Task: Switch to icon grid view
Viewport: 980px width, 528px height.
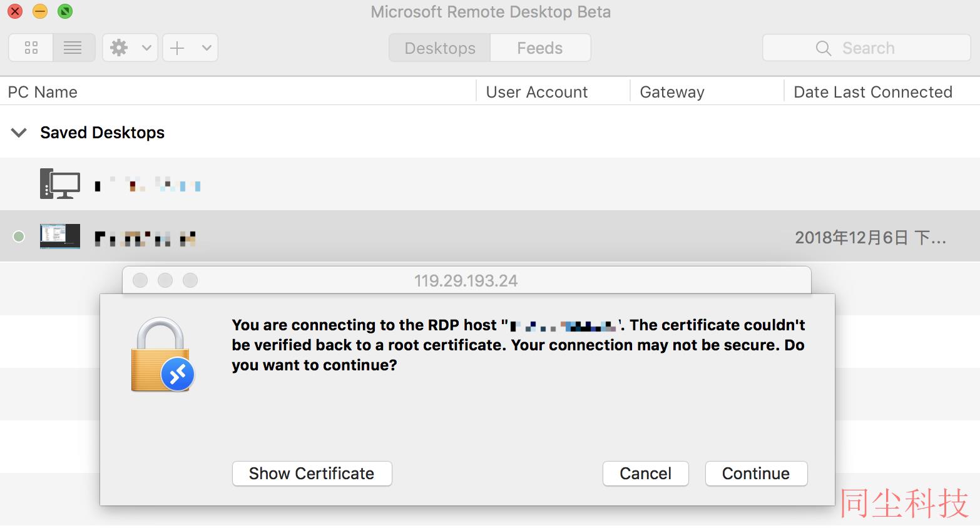Action: (x=31, y=48)
